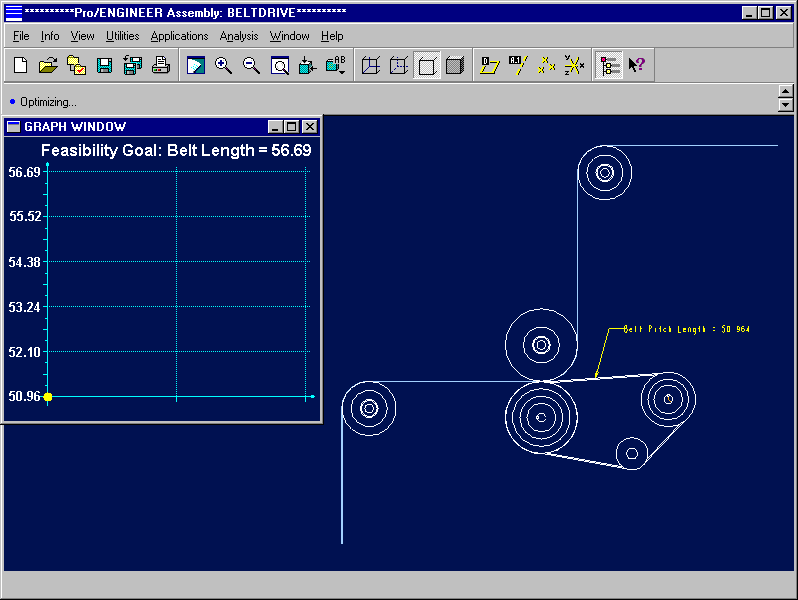Minimize the Pro/ENGINEER main window
Screen dimensions: 798x600
click(x=749, y=13)
